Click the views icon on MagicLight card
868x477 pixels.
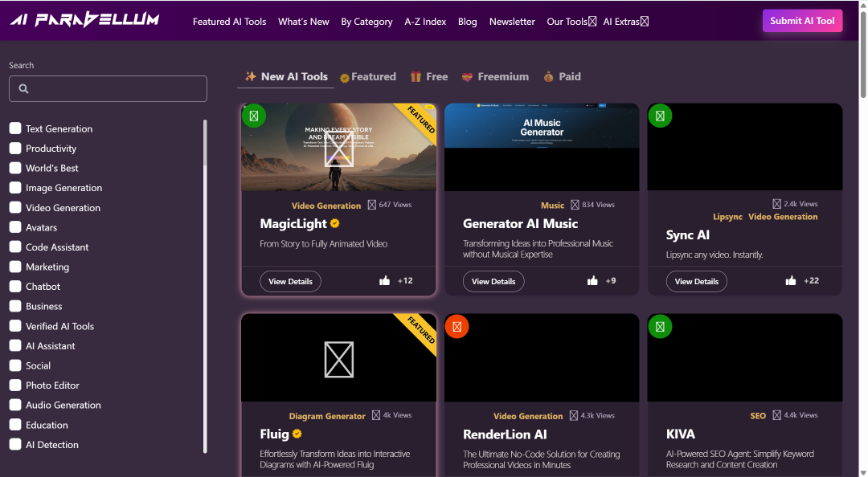(372, 205)
